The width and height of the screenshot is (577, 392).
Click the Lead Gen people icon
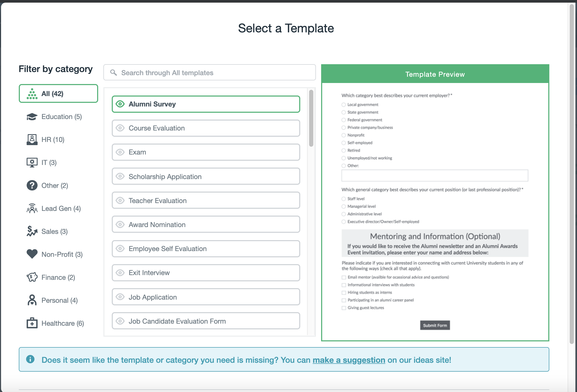(32, 209)
